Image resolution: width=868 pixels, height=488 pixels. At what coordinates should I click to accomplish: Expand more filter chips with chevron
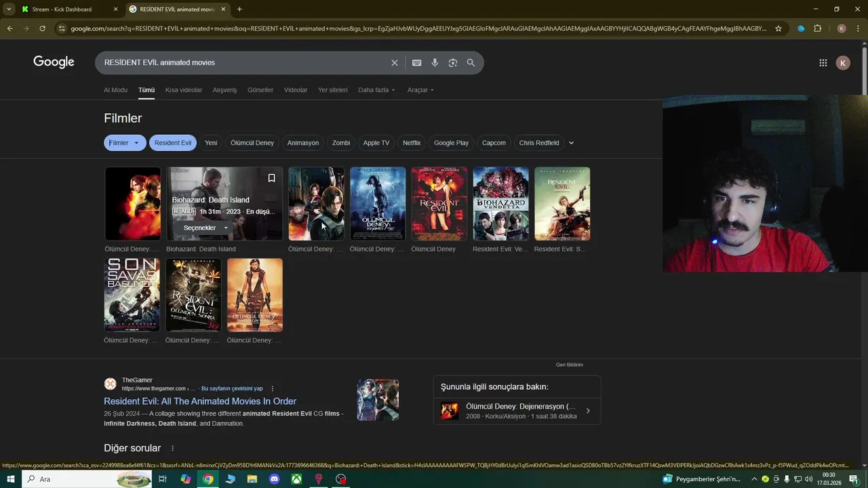click(x=571, y=143)
